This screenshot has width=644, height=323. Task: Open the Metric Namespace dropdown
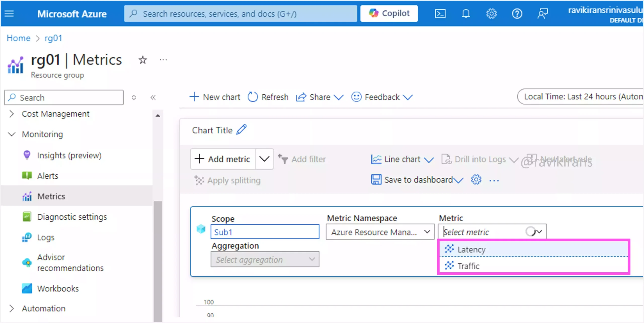pos(380,232)
